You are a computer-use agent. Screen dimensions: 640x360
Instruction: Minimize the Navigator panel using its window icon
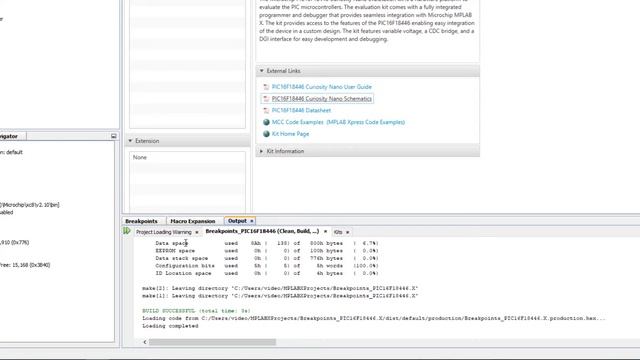(x=113, y=136)
